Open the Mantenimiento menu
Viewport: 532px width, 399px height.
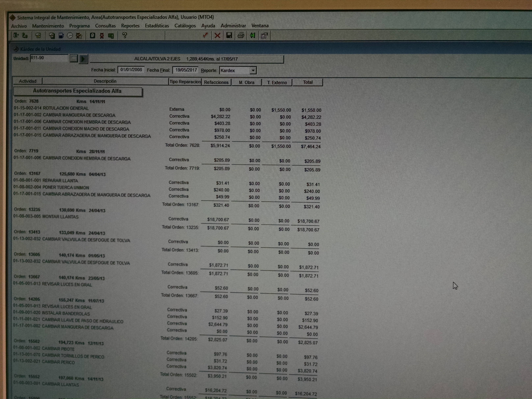(x=48, y=26)
